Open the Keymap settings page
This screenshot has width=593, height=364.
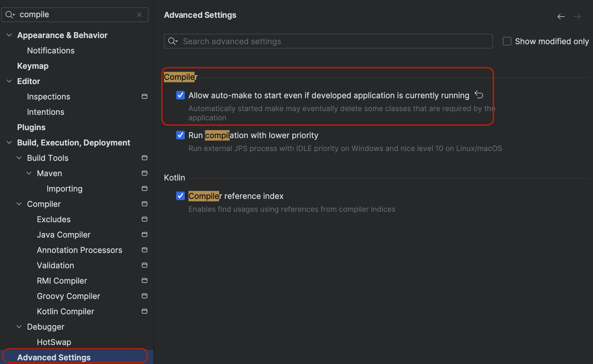(33, 66)
